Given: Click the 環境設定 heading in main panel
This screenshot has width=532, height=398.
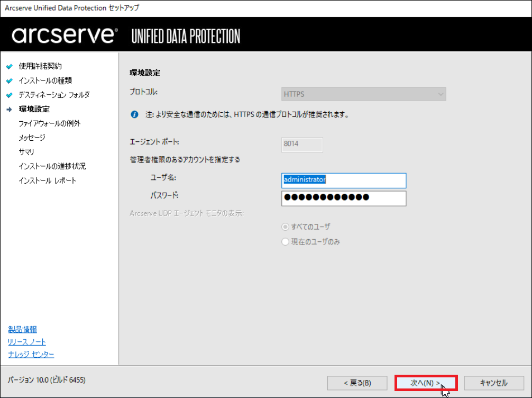Looking at the screenshot, I should coord(145,73).
